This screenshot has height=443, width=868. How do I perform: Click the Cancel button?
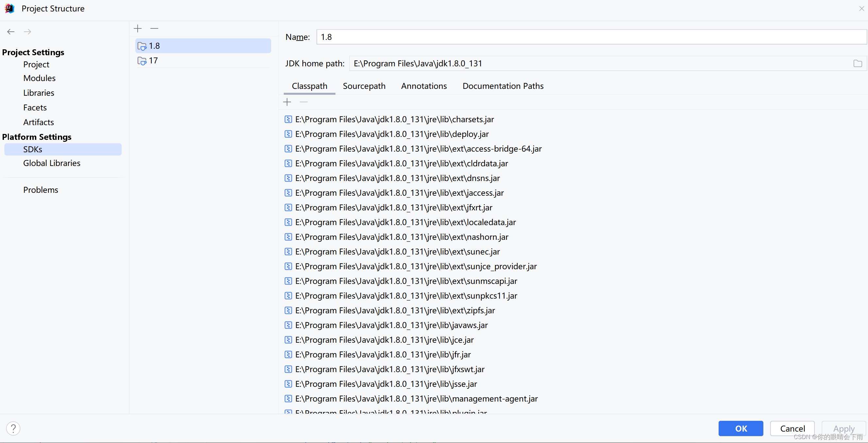click(792, 428)
